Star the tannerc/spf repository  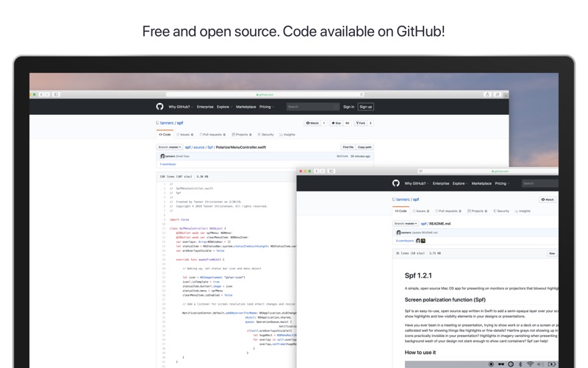pyautogui.click(x=337, y=123)
